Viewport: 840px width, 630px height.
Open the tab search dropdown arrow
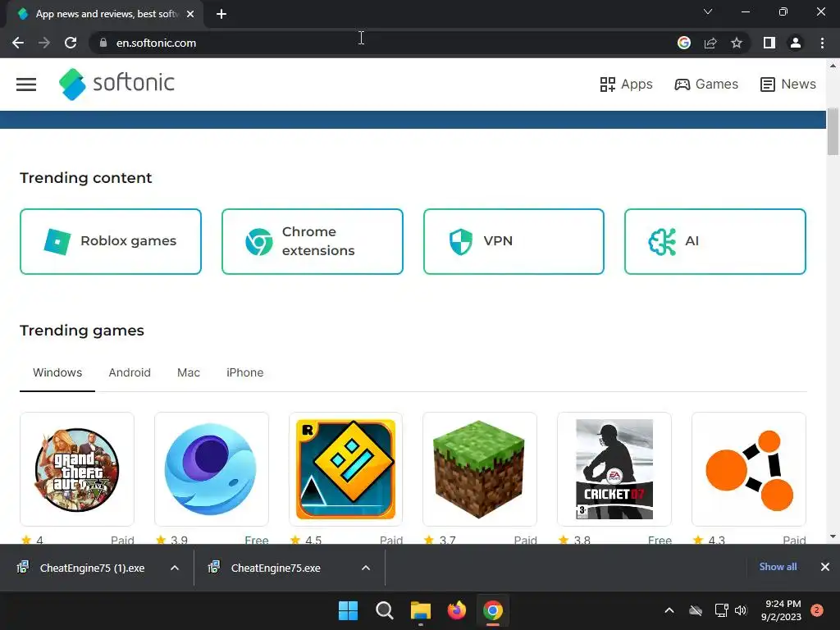click(x=708, y=11)
